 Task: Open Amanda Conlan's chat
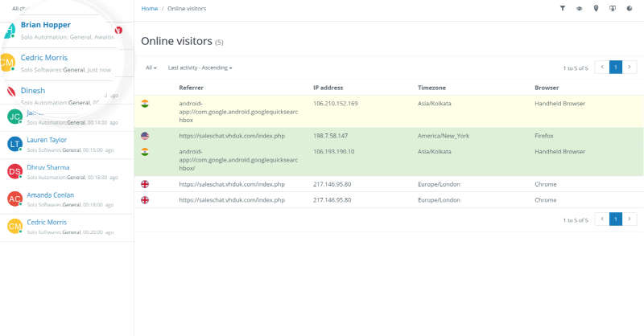[50, 195]
